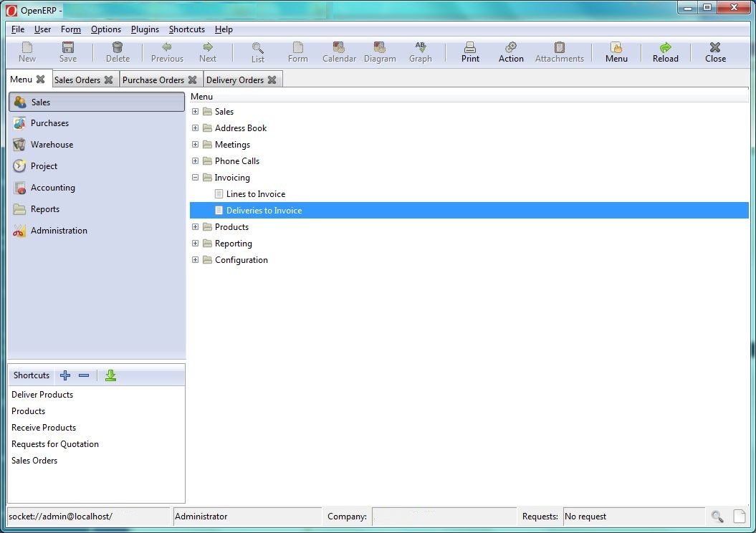756x533 pixels.
Task: Click the new request page icon
Action: click(740, 516)
